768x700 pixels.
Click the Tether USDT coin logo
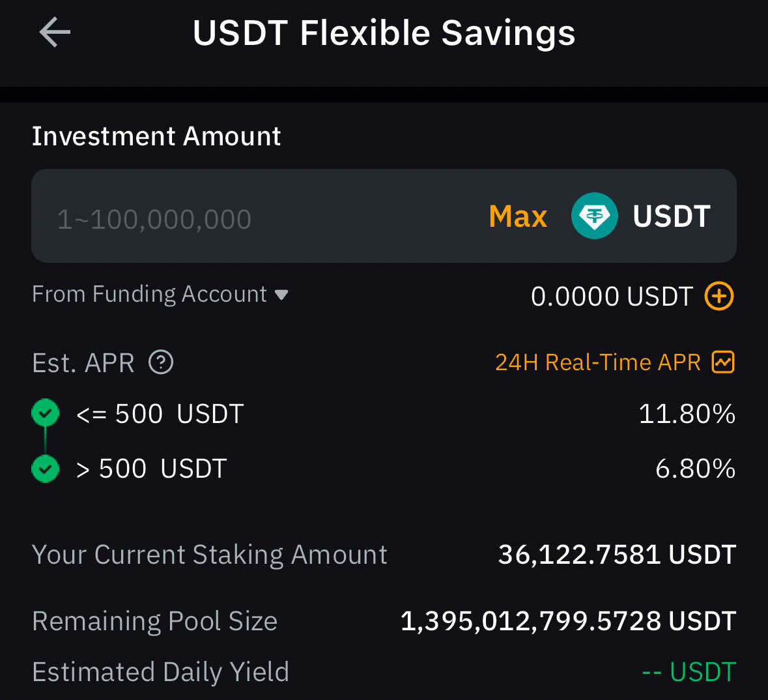[594, 216]
